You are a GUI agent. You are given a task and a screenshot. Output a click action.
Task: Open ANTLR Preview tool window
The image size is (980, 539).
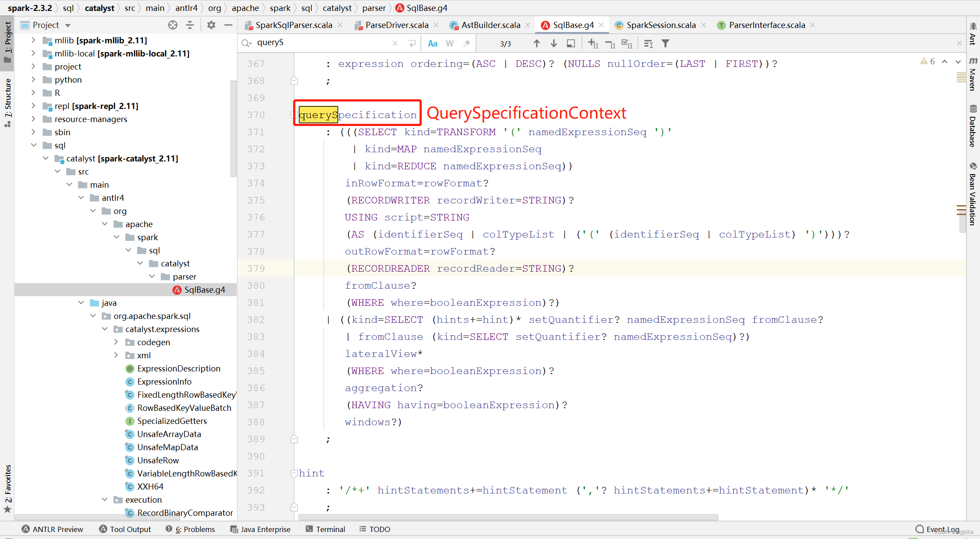point(52,529)
